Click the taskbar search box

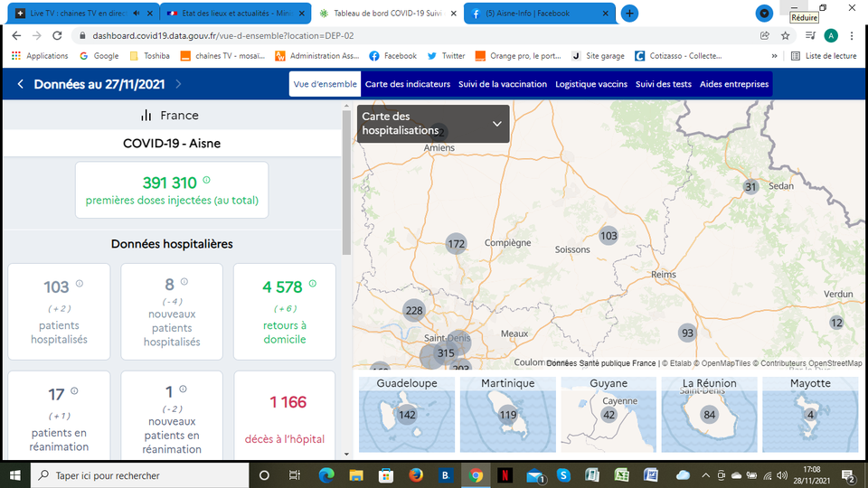tap(139, 475)
